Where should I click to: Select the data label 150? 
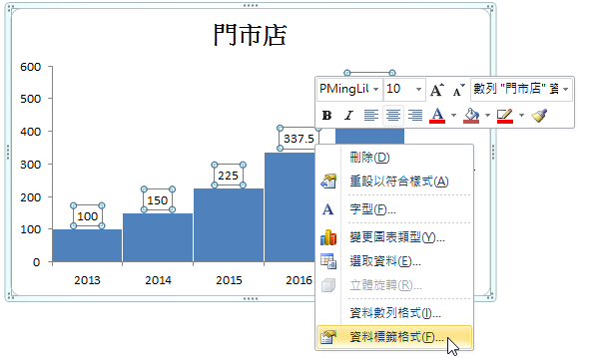pos(158,199)
